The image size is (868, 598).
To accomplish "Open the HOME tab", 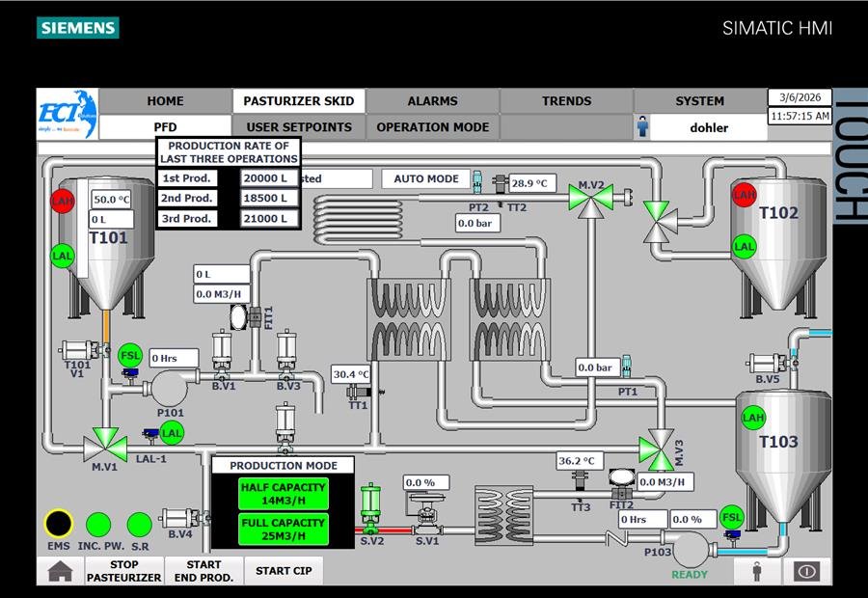I will [x=165, y=100].
